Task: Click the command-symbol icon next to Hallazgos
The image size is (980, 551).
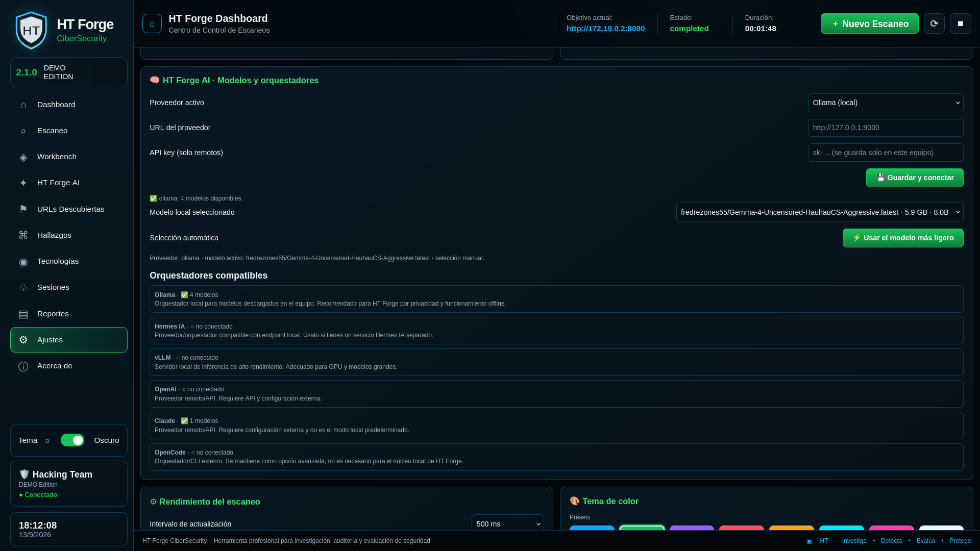Action: click(23, 235)
